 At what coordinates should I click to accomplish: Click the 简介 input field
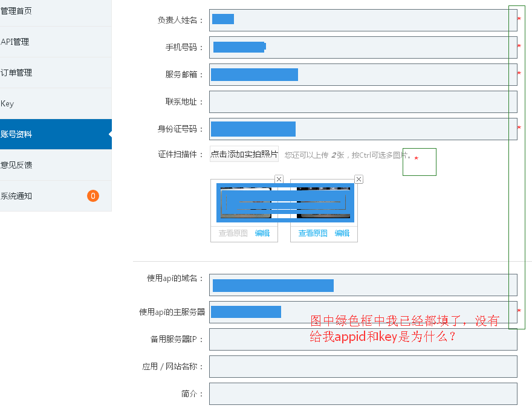(x=363, y=393)
